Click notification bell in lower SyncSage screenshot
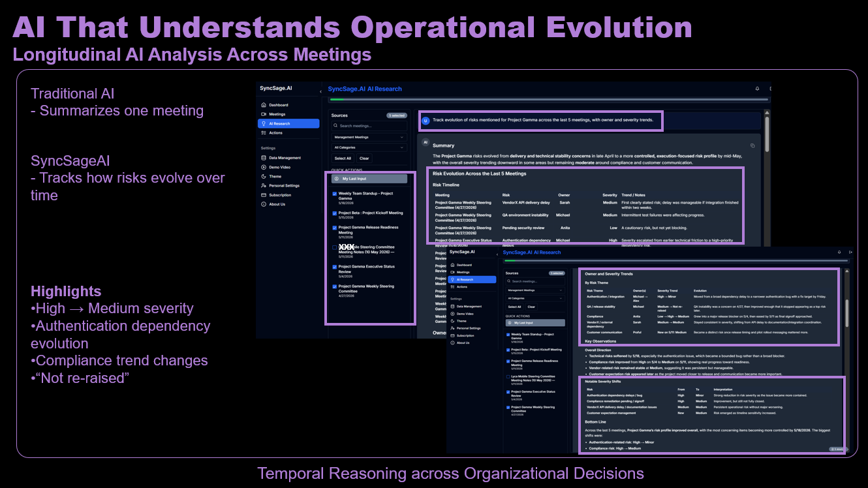 (x=839, y=252)
